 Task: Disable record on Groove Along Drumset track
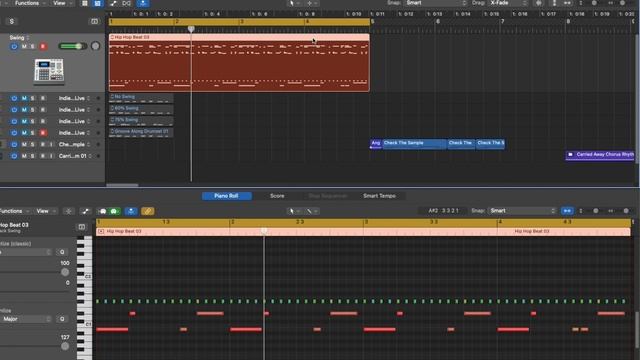(43, 133)
